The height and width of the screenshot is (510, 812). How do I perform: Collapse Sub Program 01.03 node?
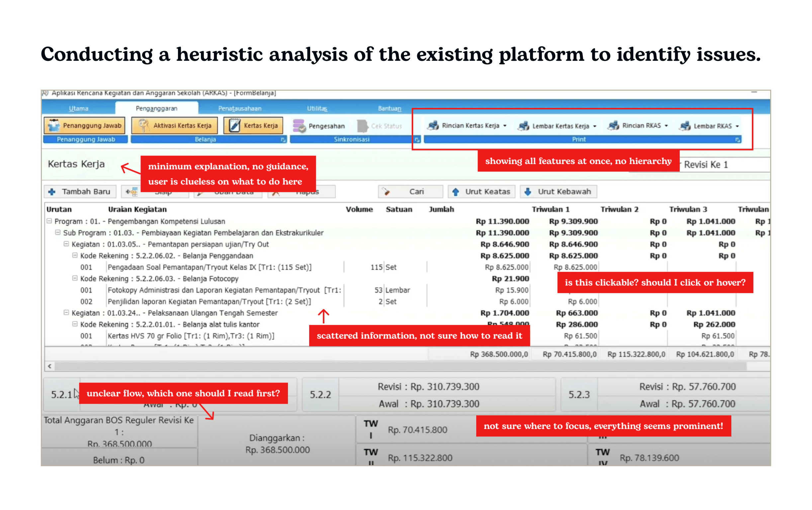[x=58, y=232]
